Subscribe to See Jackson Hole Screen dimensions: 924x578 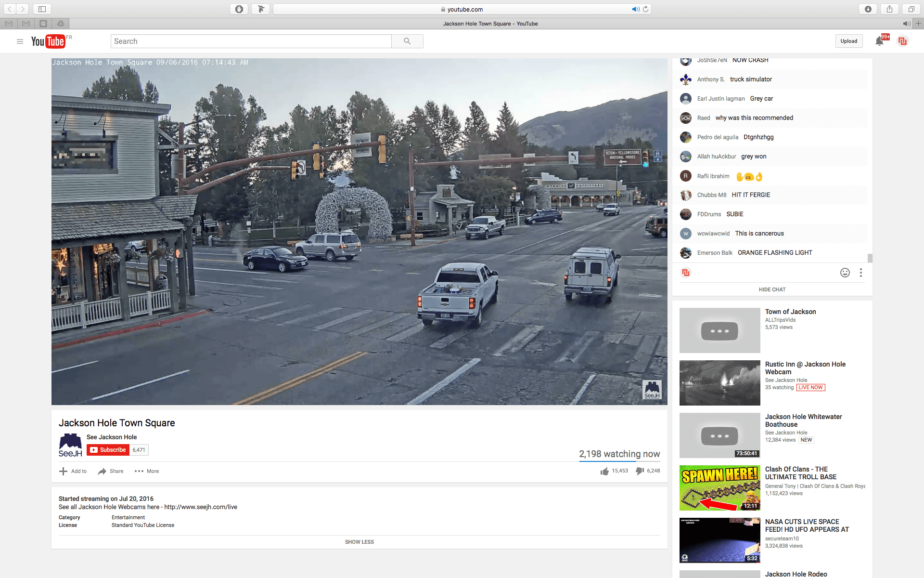click(x=108, y=450)
